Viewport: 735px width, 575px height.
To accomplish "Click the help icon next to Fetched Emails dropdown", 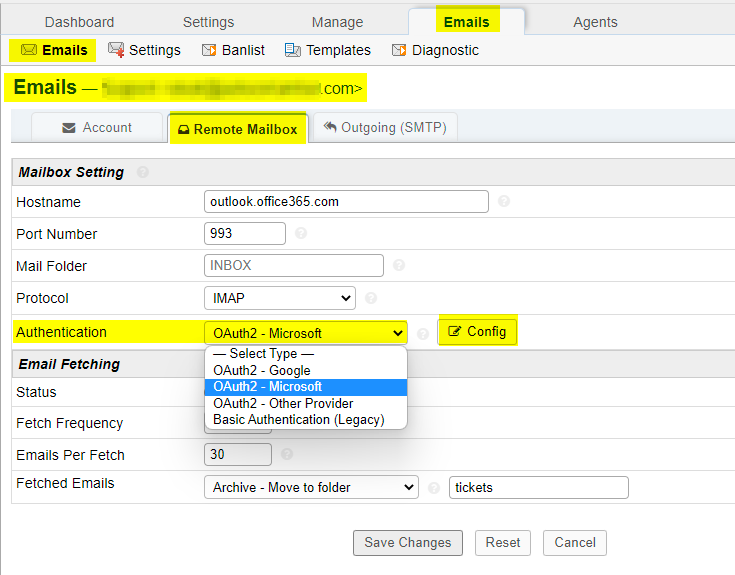I will coord(434,488).
